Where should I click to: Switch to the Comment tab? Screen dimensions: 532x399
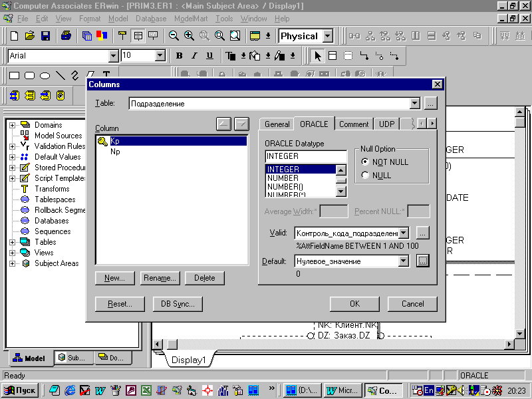[x=354, y=124]
